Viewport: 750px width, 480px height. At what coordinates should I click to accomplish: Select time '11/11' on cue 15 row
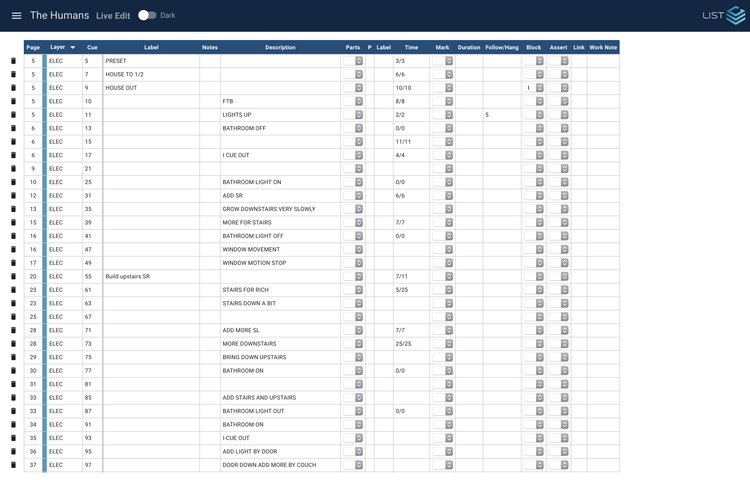click(x=403, y=142)
